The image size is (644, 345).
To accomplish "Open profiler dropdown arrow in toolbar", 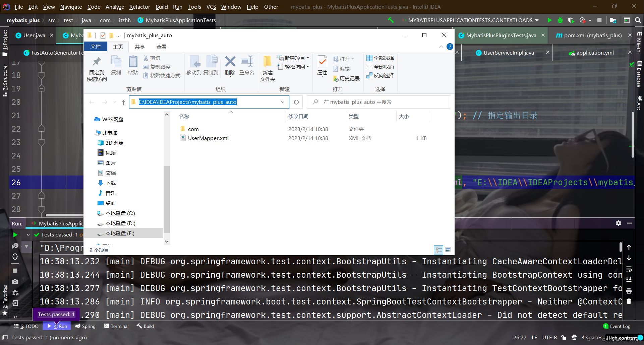I will pos(590,20).
